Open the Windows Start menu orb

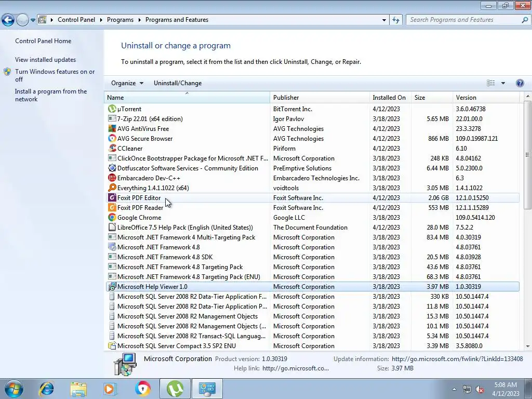pyautogui.click(x=14, y=389)
